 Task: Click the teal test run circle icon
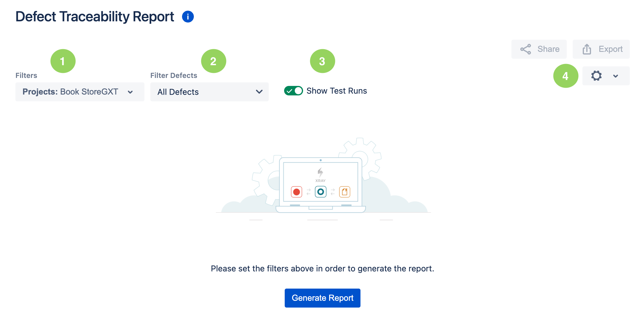(321, 192)
